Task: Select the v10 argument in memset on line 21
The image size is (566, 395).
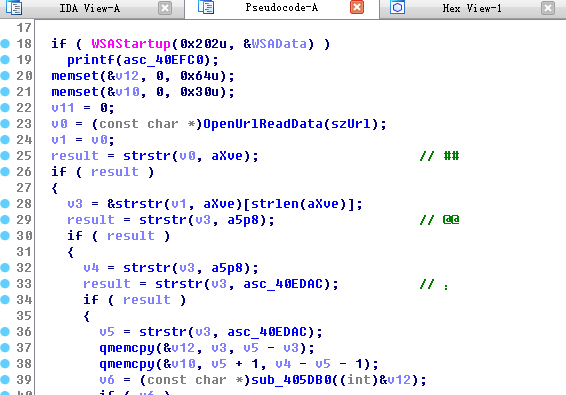Action: (x=127, y=92)
